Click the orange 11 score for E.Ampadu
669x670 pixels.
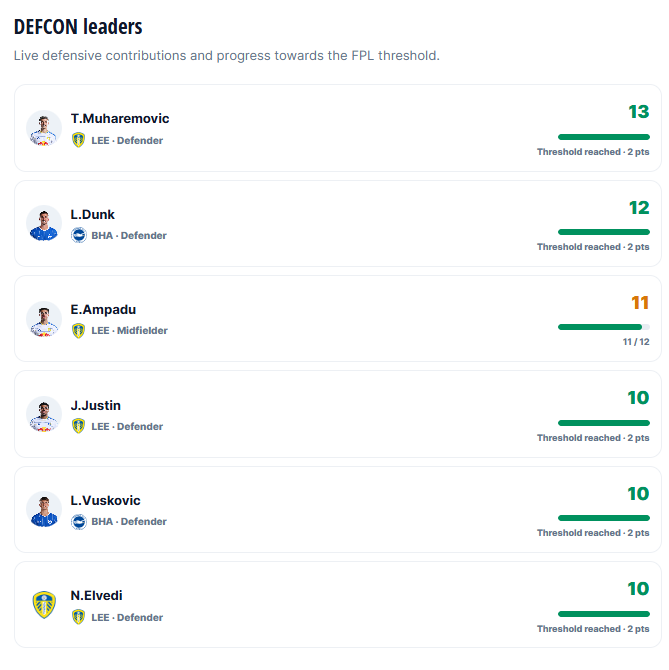(640, 303)
